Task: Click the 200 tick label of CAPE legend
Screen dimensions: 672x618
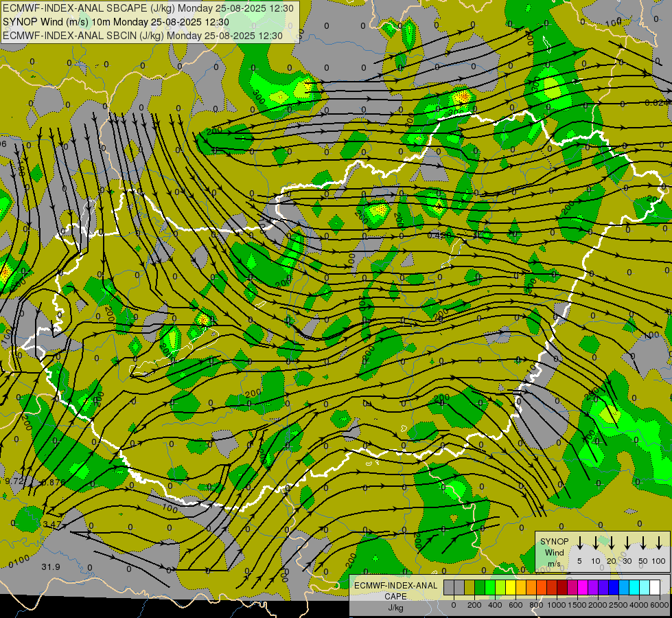Action: [474, 605]
